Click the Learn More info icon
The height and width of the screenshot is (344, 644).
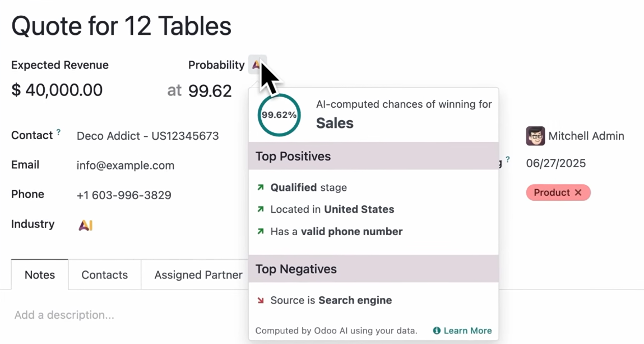[437, 331]
